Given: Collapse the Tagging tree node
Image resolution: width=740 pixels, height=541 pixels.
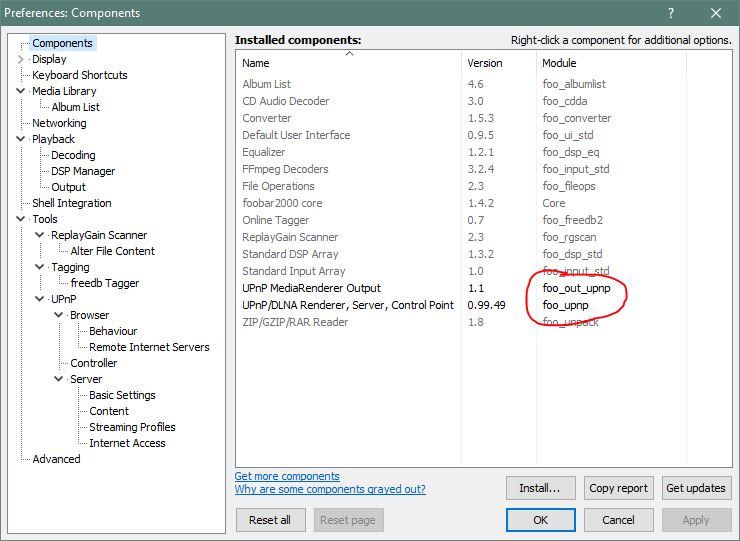Looking at the screenshot, I should [x=40, y=267].
